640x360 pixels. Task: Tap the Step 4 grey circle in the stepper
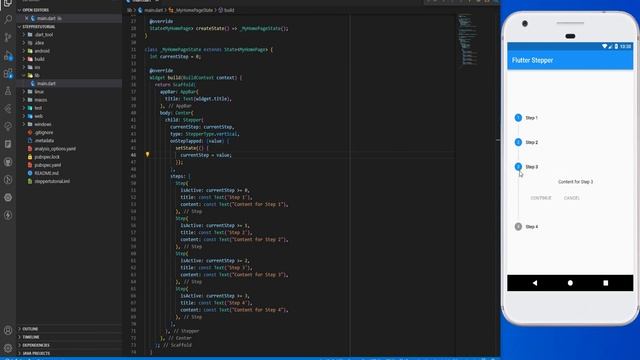[518, 227]
